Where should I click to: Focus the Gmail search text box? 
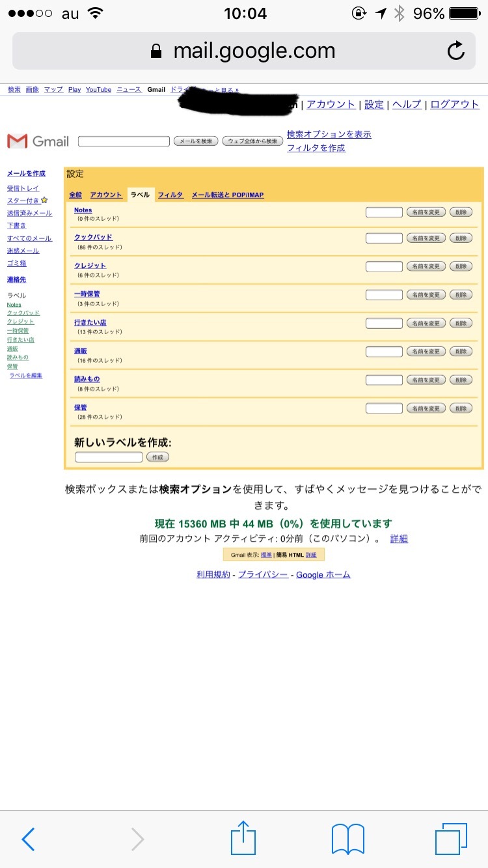coord(124,141)
